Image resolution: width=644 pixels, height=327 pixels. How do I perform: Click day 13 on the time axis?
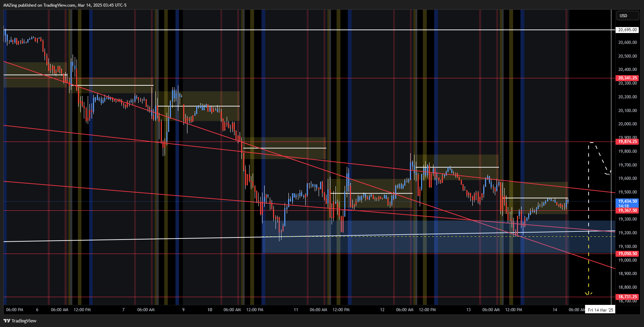click(469, 310)
